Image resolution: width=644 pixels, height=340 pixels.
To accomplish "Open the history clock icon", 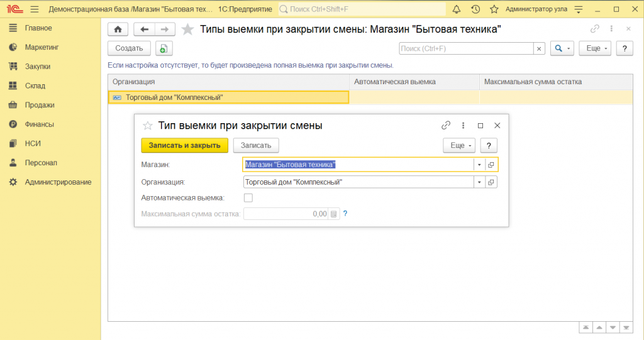I will 475,9.
